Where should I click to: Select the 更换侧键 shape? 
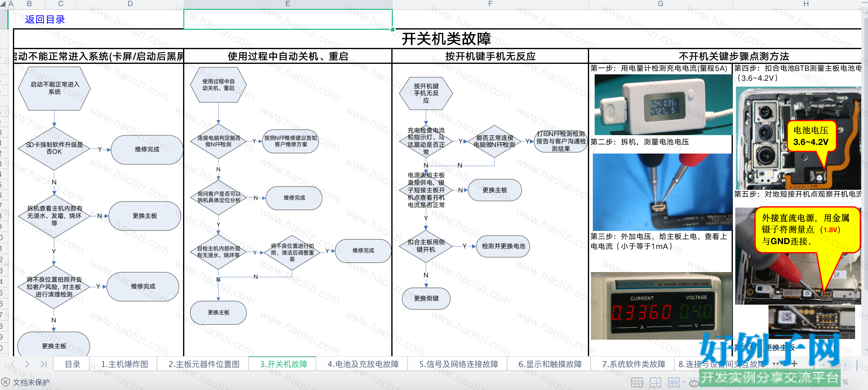coord(426,298)
